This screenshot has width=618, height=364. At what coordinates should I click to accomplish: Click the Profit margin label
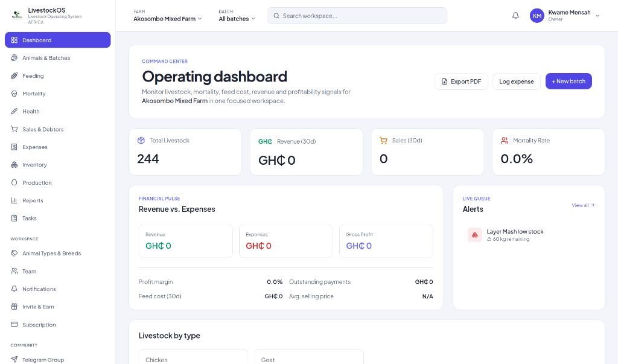point(156,281)
